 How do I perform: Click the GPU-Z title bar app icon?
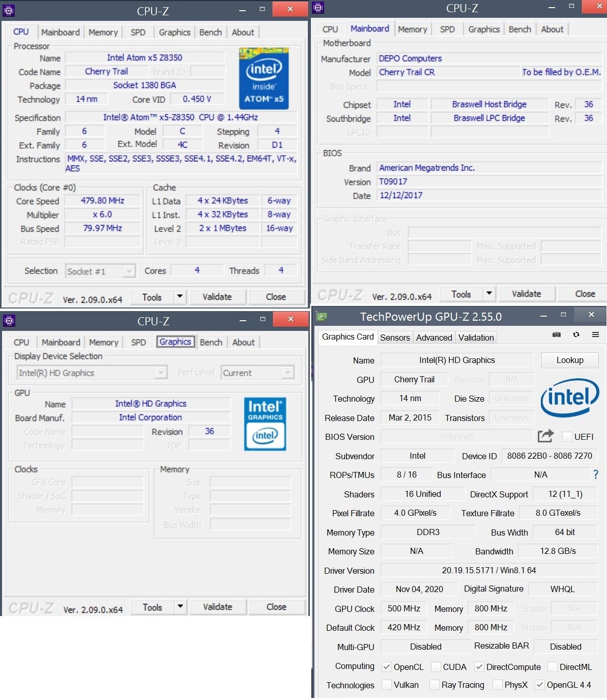tap(322, 317)
